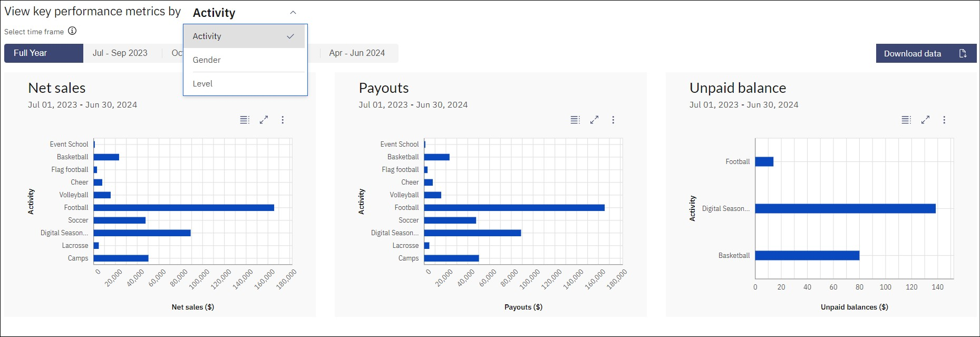Image resolution: width=980 pixels, height=337 pixels.
Task: Open Net sales chart more options menu
Action: click(283, 120)
